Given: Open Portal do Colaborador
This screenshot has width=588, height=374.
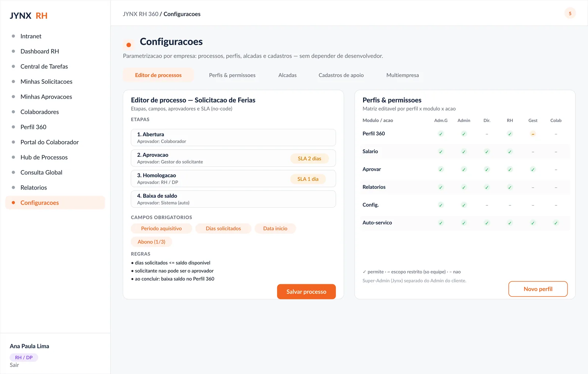Looking at the screenshot, I should pyautogui.click(x=55, y=142).
